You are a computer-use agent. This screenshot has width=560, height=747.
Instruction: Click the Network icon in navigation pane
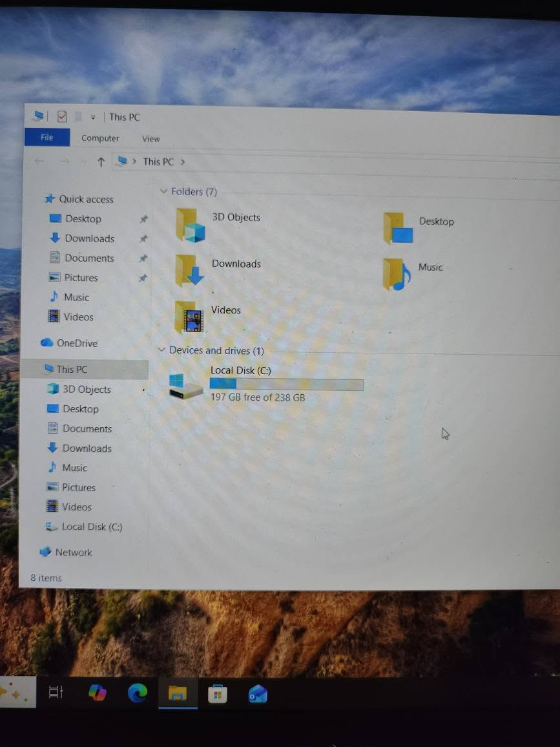point(45,552)
